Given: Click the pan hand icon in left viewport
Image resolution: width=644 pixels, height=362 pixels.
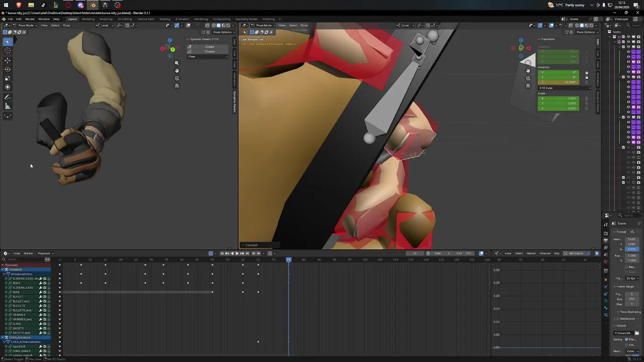Looking at the screenshot, I should click(x=177, y=70).
